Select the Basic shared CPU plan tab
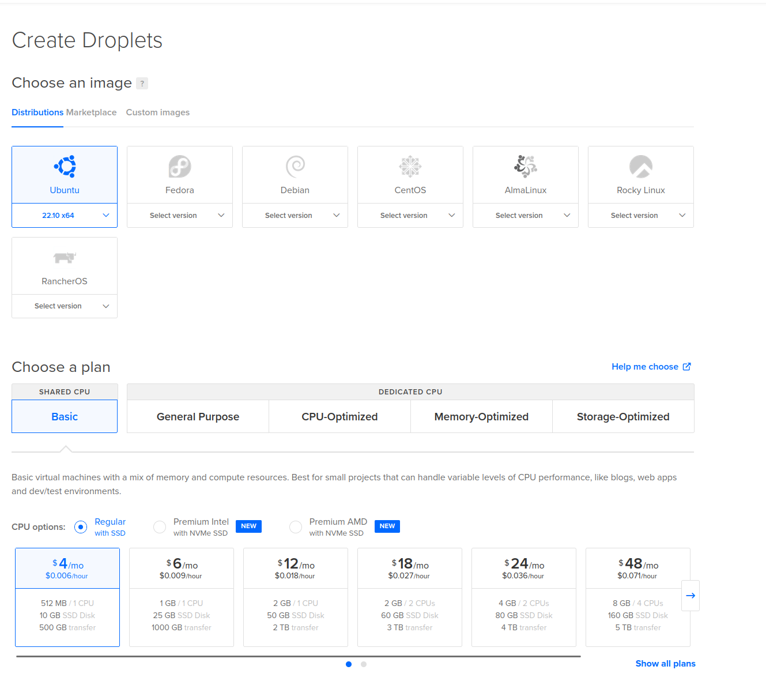 pos(65,416)
